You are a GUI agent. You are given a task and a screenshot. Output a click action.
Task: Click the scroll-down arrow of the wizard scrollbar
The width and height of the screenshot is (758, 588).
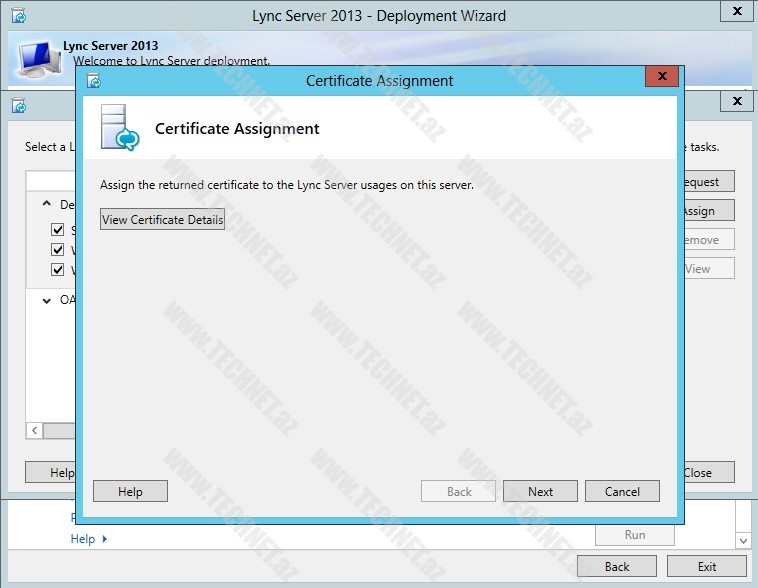(x=742, y=540)
